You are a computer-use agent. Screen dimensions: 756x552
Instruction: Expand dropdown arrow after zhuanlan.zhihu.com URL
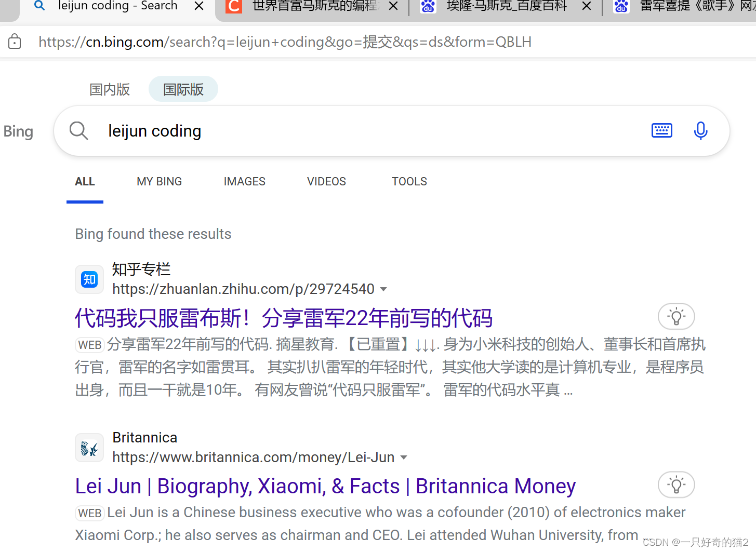pos(383,289)
